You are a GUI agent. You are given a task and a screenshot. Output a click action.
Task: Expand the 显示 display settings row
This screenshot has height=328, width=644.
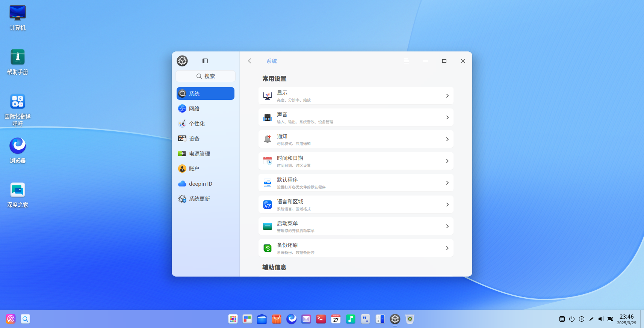[355, 96]
